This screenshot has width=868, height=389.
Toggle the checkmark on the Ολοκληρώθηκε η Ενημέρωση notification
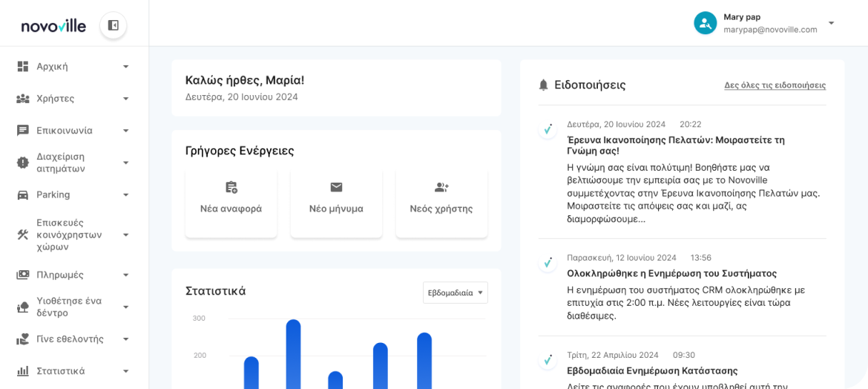[548, 263]
